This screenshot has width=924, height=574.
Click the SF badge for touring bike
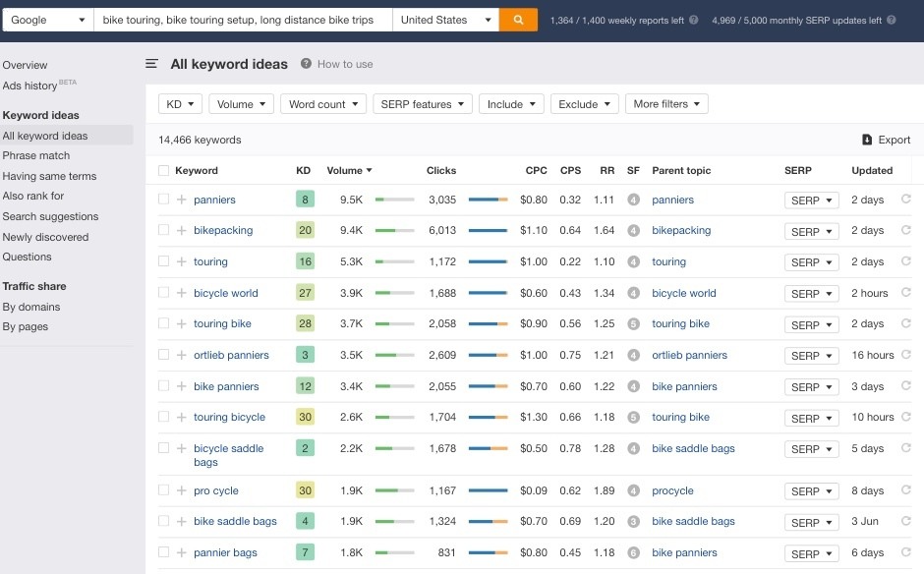[633, 324]
